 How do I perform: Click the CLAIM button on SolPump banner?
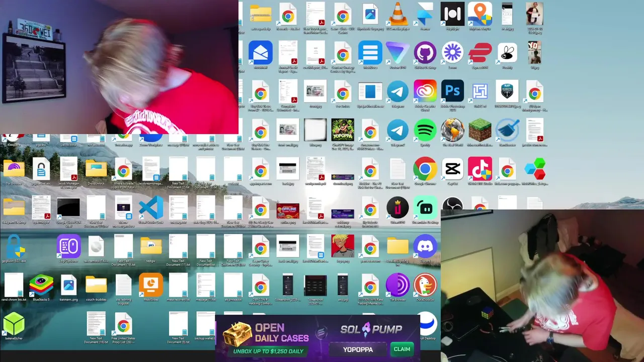point(401,349)
